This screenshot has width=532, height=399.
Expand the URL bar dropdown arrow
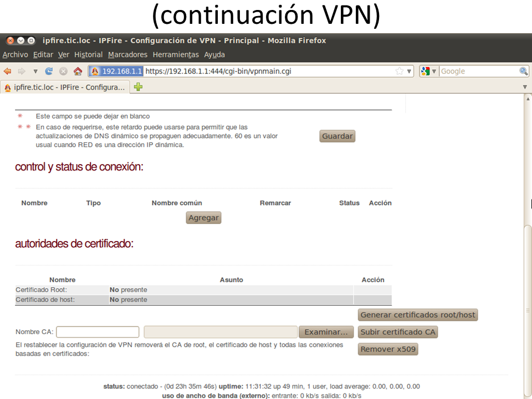[x=410, y=71]
